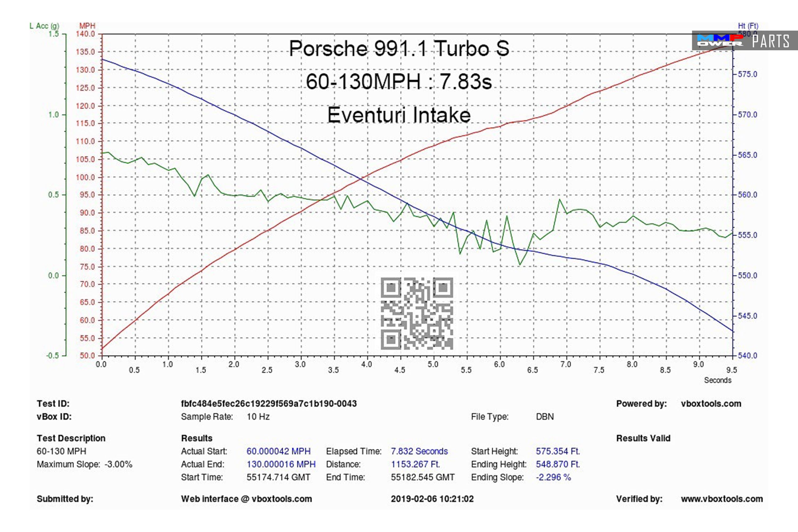Screen dimensions: 798x532
Task: Click the Porsche 991.1 Turbo S title
Action: click(399, 48)
